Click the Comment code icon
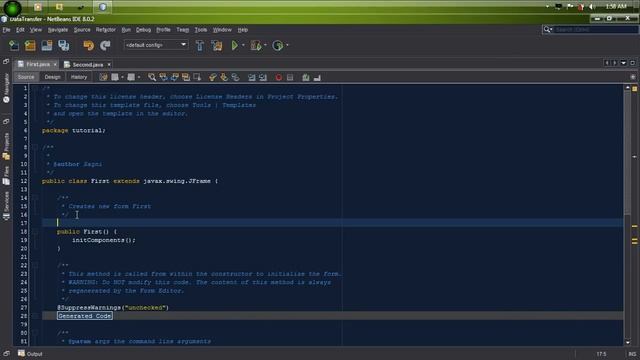 306,77
